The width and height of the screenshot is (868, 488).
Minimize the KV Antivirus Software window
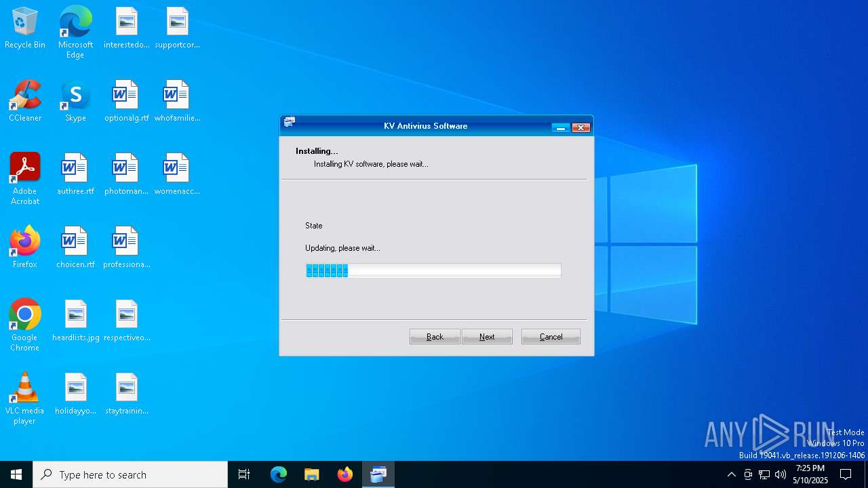point(560,127)
